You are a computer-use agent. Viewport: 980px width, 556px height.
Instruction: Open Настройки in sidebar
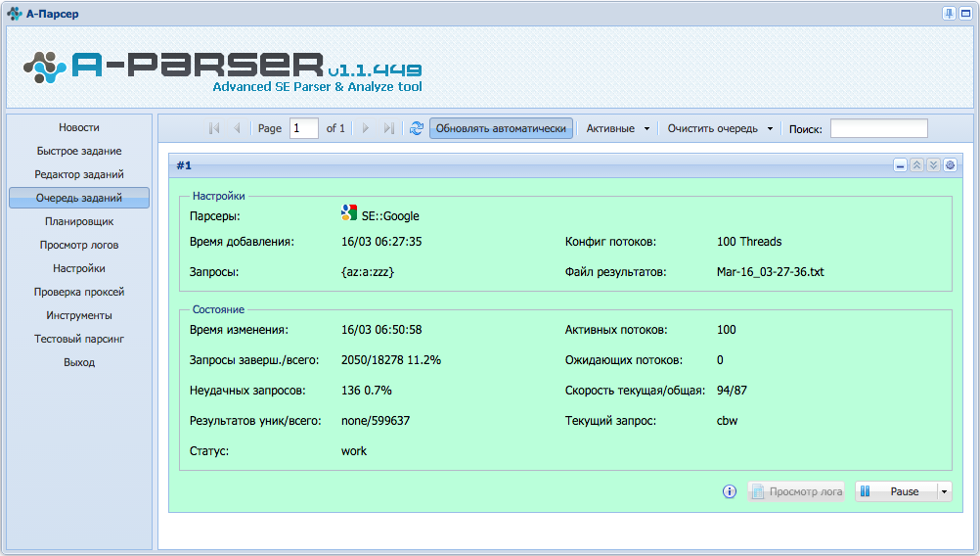pyautogui.click(x=79, y=268)
